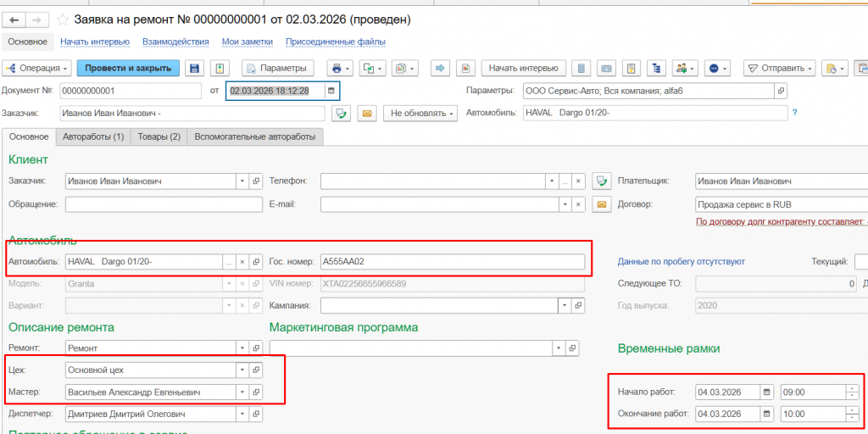
Task: Adjust Начало работ time spinner
Action: point(852,392)
